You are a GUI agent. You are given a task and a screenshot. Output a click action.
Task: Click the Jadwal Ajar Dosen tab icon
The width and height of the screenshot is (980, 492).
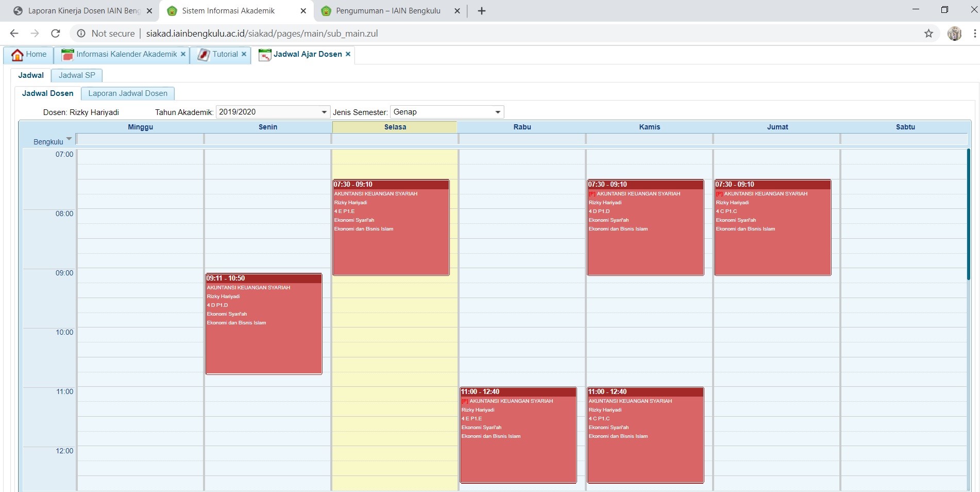(x=264, y=55)
